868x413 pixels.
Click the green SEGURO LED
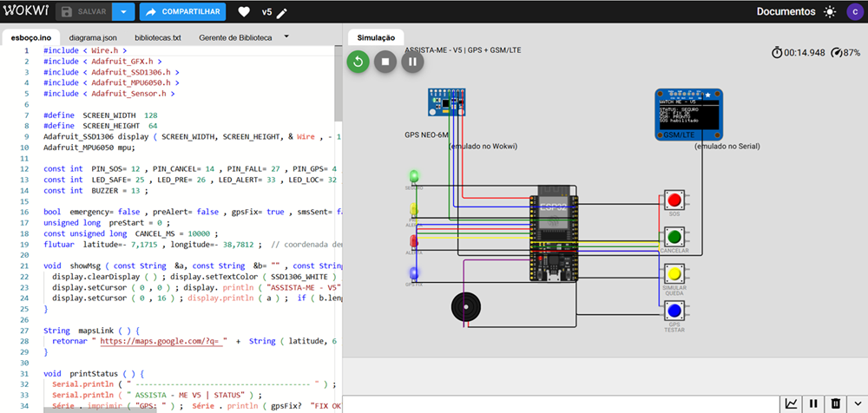click(413, 177)
